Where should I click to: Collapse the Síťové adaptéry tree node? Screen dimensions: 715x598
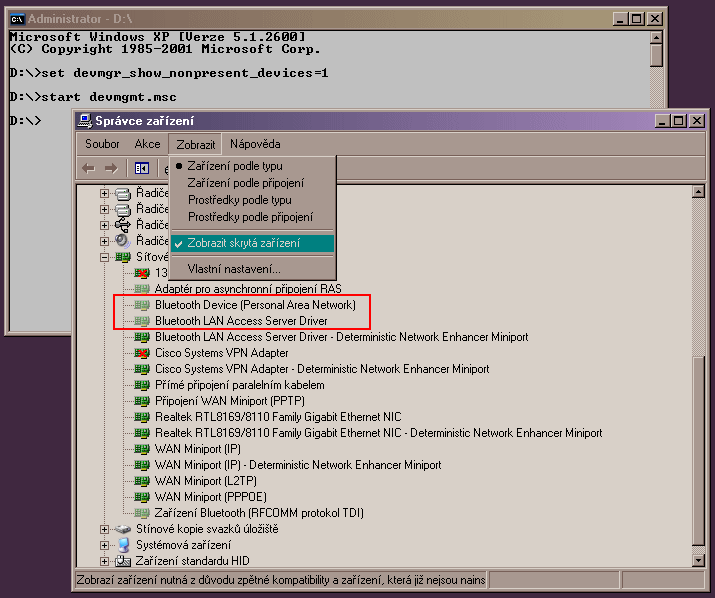click(104, 257)
